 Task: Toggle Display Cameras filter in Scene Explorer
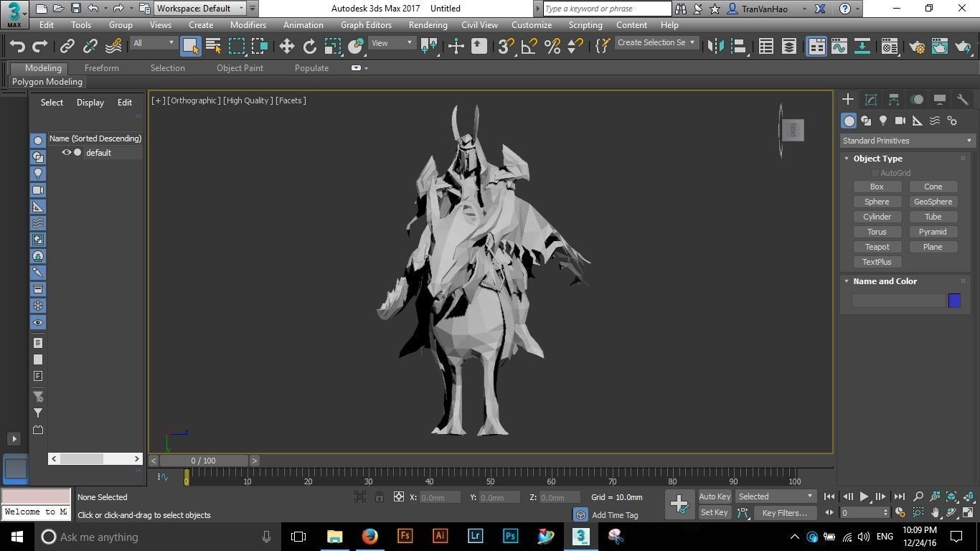pyautogui.click(x=38, y=190)
